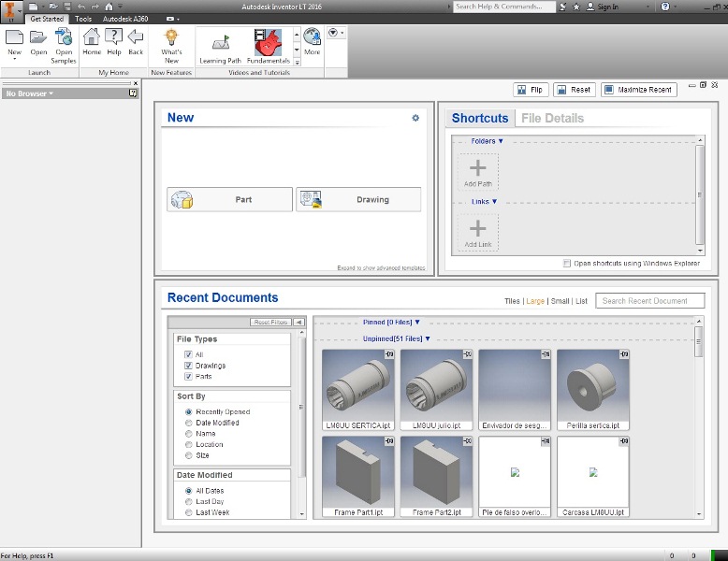Open the Fundamentals video tutorial

tap(268, 42)
